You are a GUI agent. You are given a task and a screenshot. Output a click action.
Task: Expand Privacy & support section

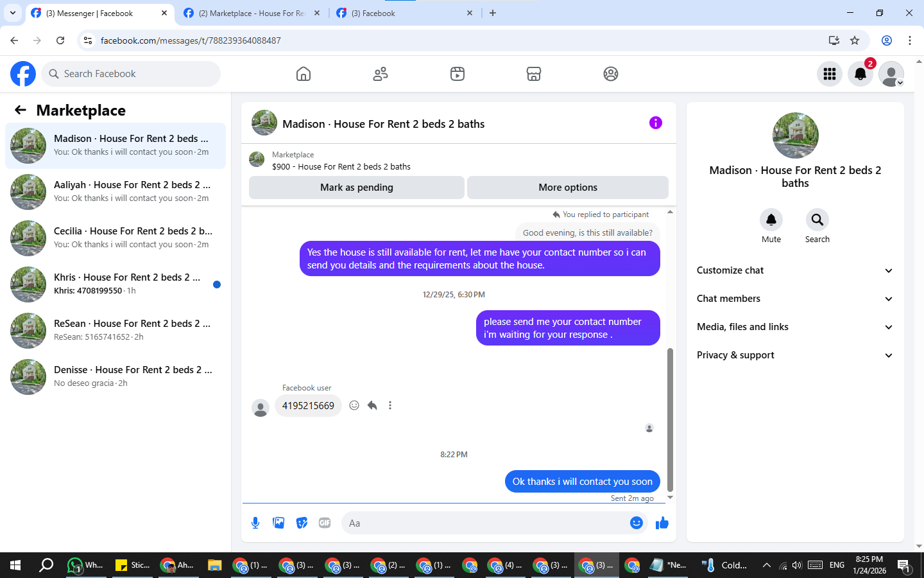[795, 355]
